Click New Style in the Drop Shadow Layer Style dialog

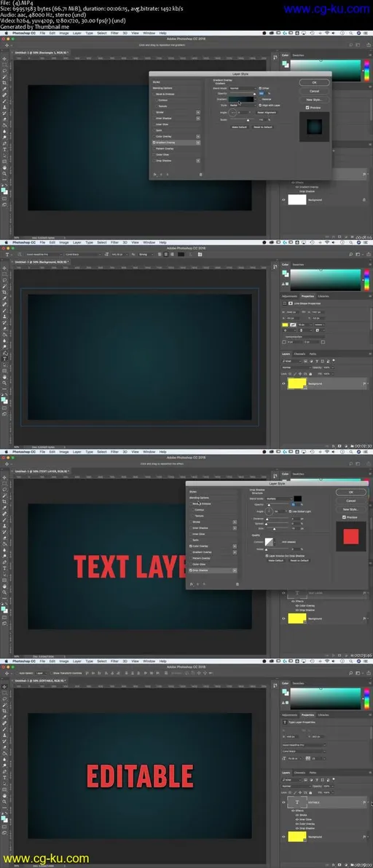click(x=350, y=509)
